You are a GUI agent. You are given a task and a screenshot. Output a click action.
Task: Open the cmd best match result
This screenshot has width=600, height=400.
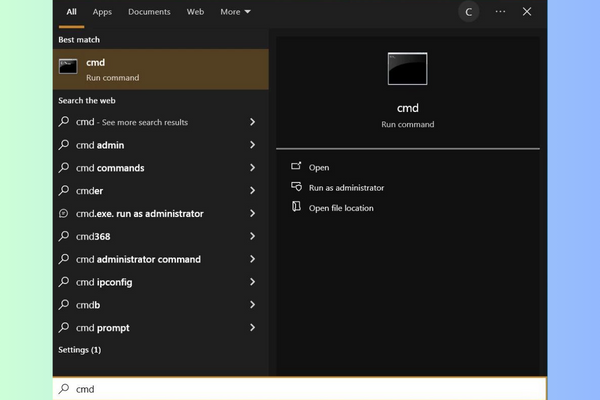pos(161,69)
